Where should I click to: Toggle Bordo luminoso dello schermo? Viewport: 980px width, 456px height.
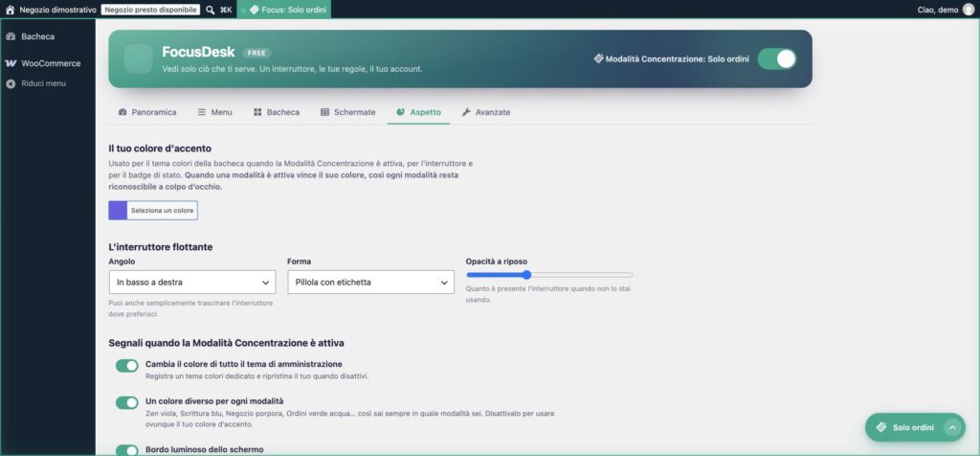[x=127, y=450]
